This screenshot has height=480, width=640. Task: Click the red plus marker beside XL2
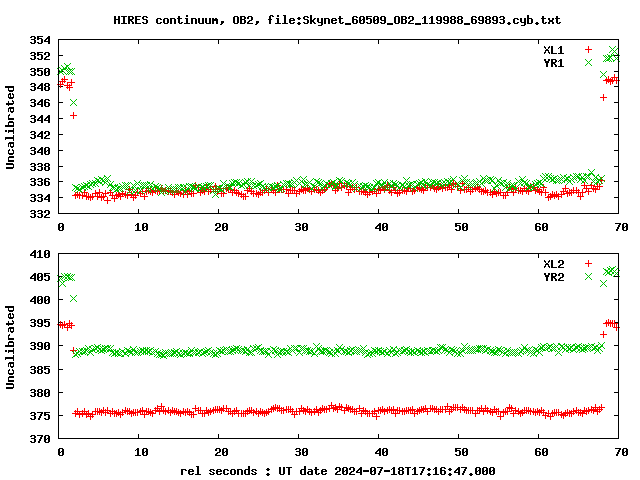pyautogui.click(x=588, y=263)
